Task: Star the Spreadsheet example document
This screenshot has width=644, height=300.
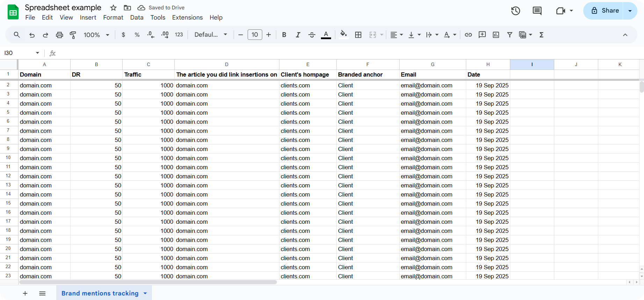Action: pos(114,8)
